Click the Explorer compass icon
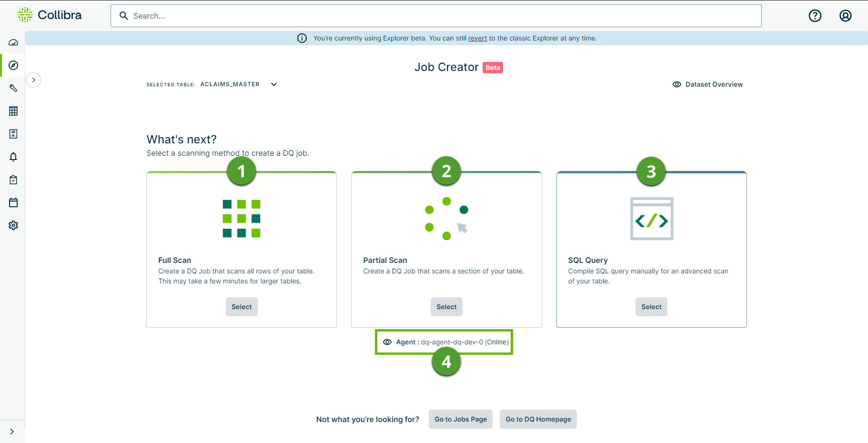The height and width of the screenshot is (443, 868). (x=13, y=65)
